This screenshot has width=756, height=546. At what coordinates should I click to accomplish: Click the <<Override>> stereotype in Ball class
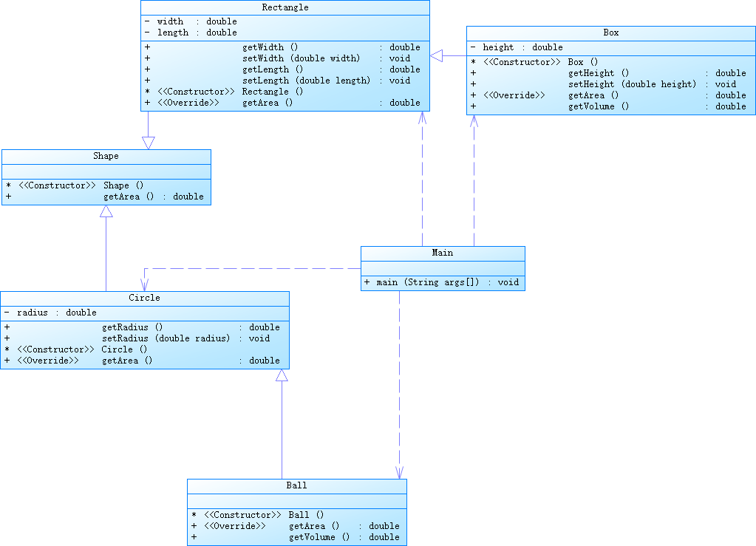(235, 526)
